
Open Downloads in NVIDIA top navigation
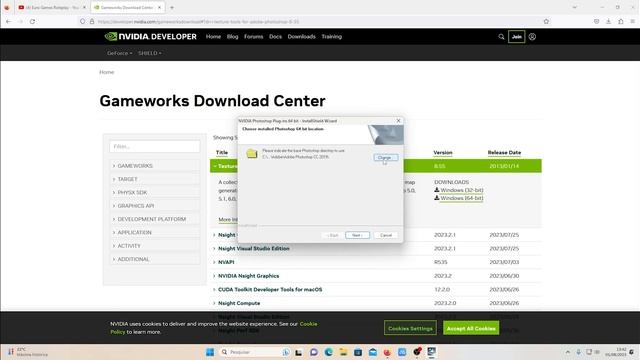[x=301, y=37]
